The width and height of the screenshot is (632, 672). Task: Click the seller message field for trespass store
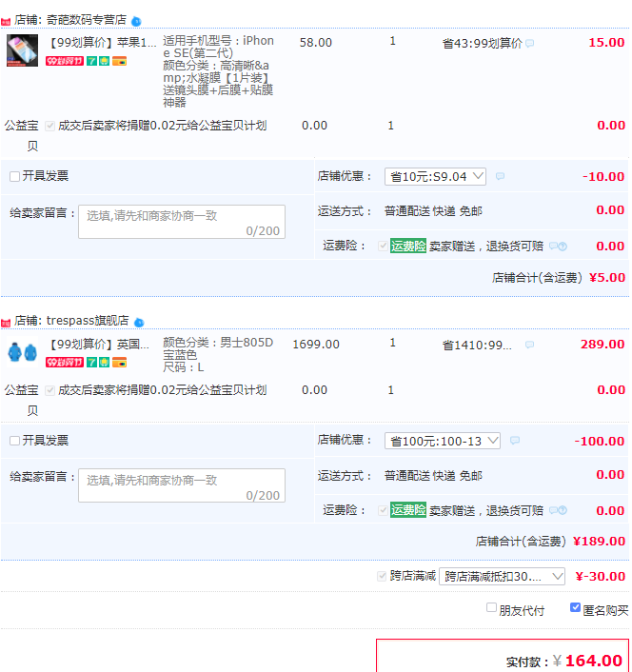[x=182, y=485]
